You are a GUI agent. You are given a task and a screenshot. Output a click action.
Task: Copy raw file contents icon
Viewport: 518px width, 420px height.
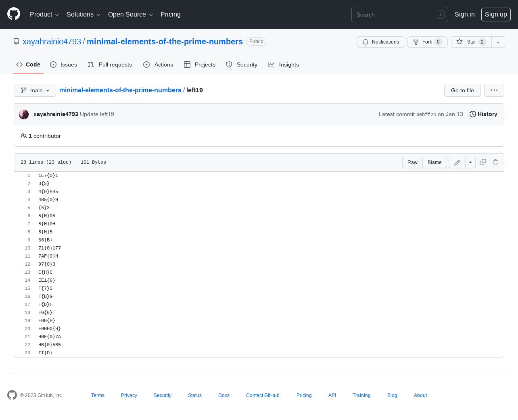483,162
